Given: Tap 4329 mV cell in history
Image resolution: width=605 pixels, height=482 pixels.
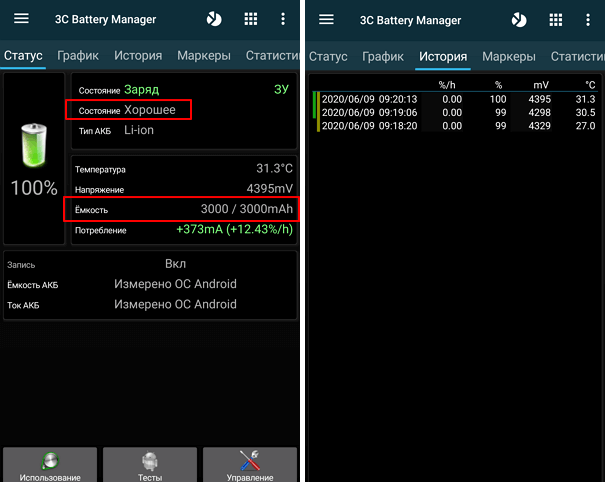Looking at the screenshot, I should click(x=539, y=126).
